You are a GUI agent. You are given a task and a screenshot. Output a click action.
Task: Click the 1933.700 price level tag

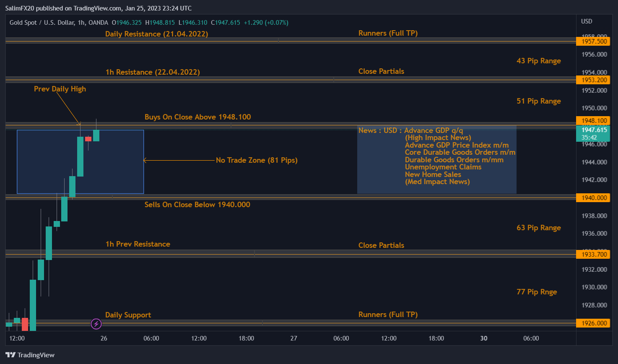(x=593, y=255)
